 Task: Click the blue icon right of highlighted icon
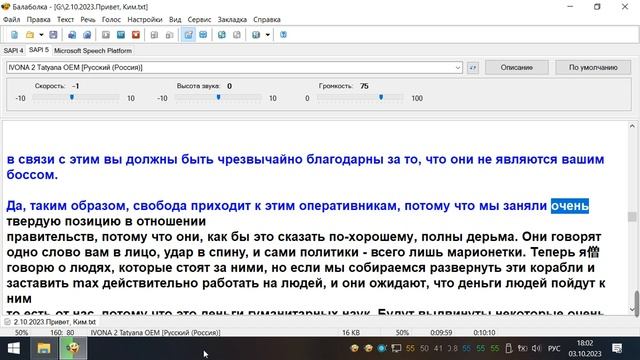(203, 35)
